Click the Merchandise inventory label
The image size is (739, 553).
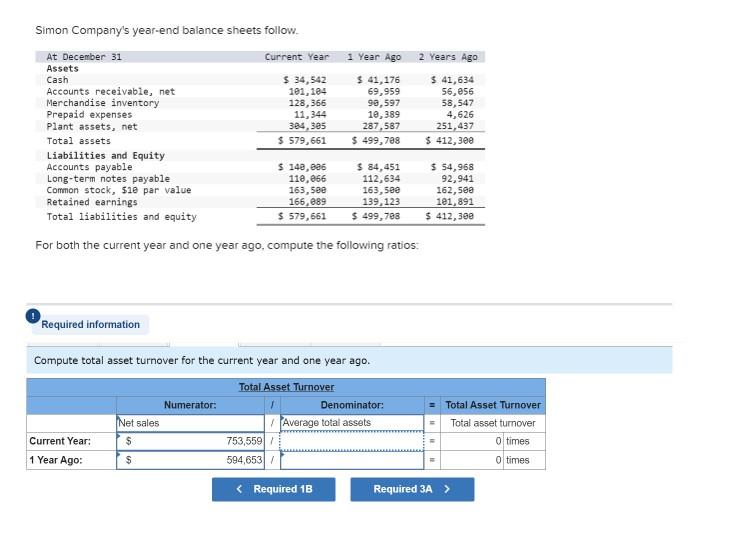click(103, 103)
